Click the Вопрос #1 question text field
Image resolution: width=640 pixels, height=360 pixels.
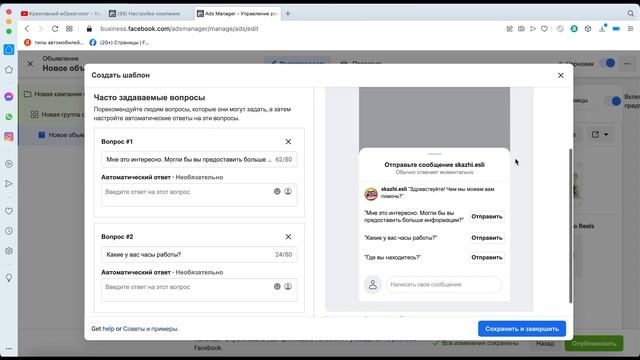pos(199,160)
